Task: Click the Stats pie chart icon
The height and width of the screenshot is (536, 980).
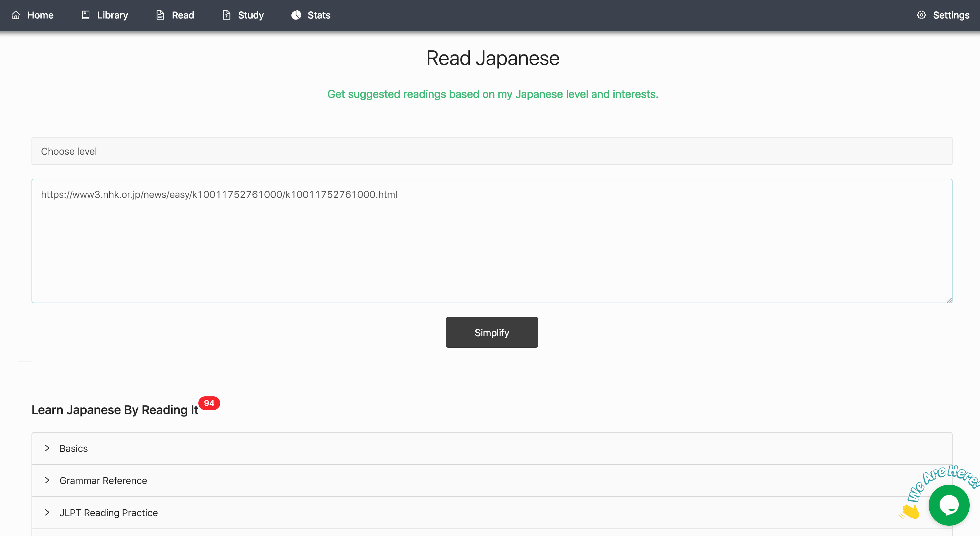Action: [x=296, y=15]
